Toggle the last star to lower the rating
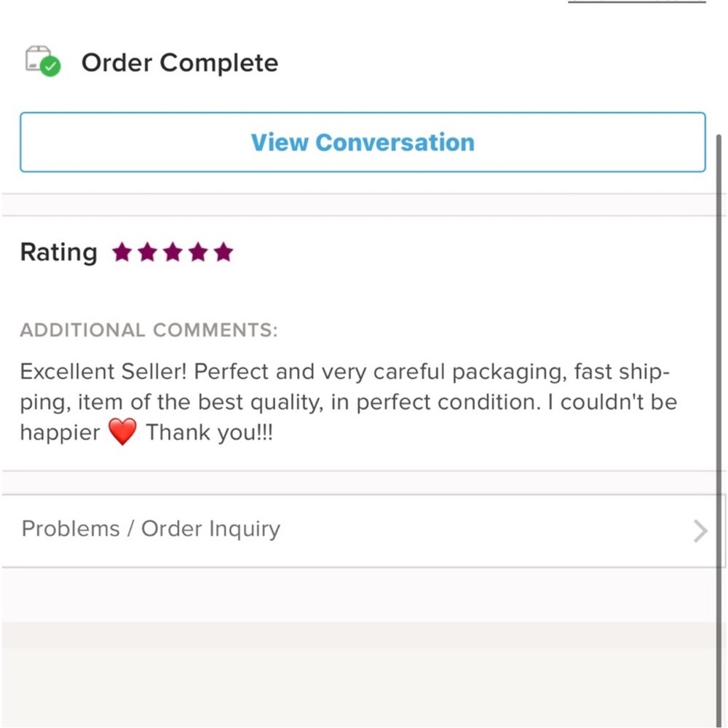The image size is (728, 728). tap(223, 252)
